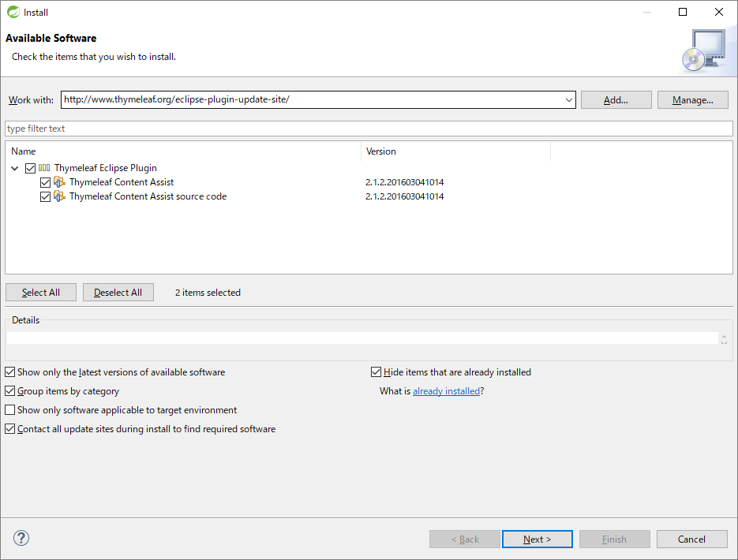Click Select All to select every item
The width and height of the screenshot is (738, 560).
click(40, 292)
